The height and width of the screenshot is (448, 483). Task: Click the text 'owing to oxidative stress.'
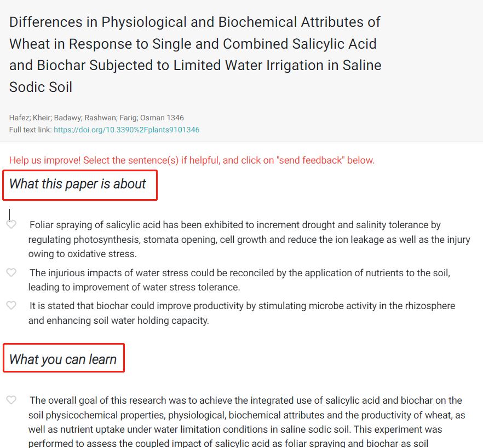tap(83, 254)
